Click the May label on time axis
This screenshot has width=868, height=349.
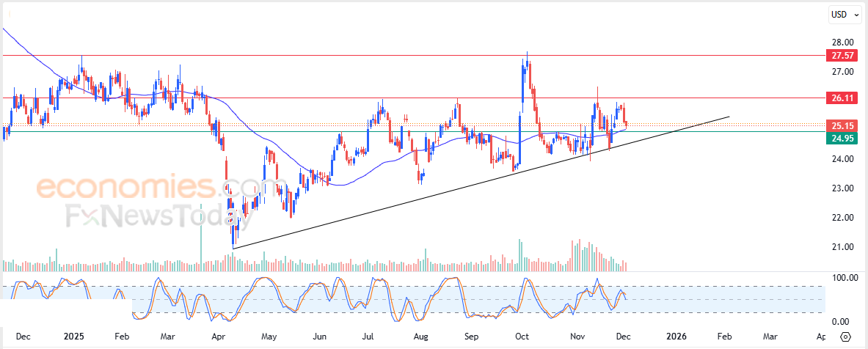[269, 337]
